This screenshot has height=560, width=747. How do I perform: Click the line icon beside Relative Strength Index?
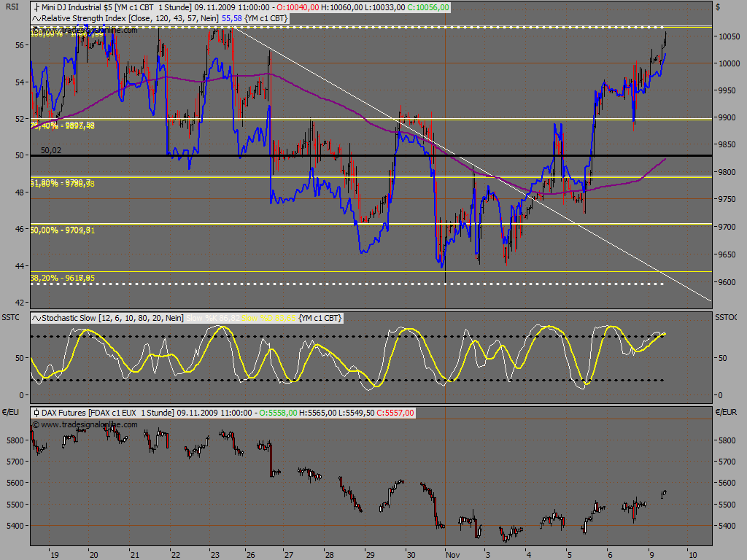[36, 18]
